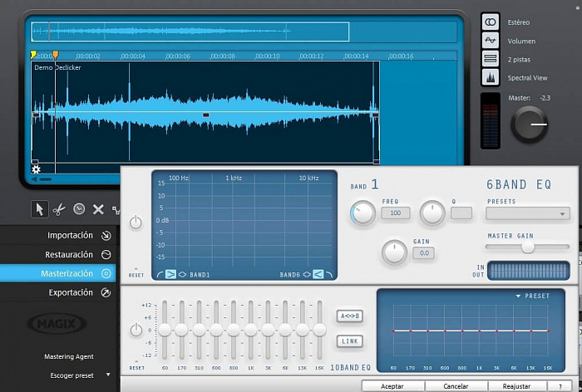Open the Spectral View icon
Screen dimensions: 582x392
coord(491,77)
